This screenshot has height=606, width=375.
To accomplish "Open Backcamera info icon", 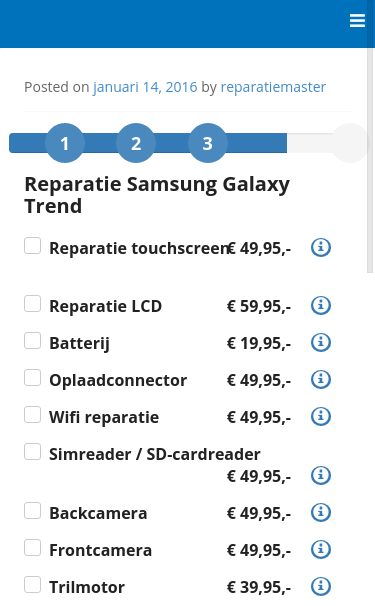I will pyautogui.click(x=321, y=512).
